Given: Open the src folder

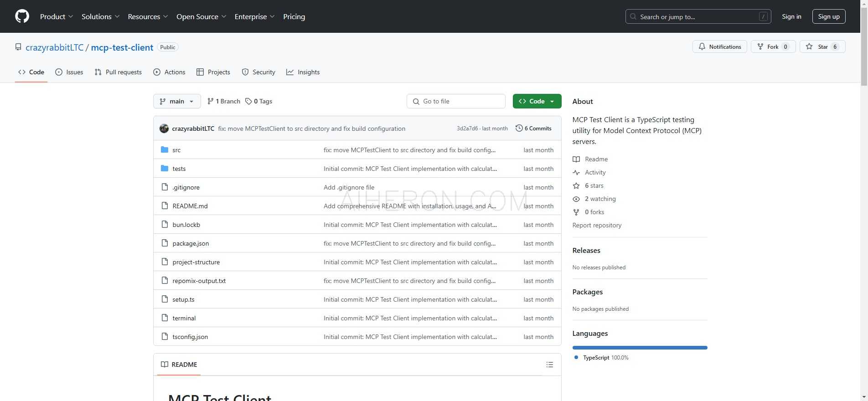Looking at the screenshot, I should tap(176, 150).
